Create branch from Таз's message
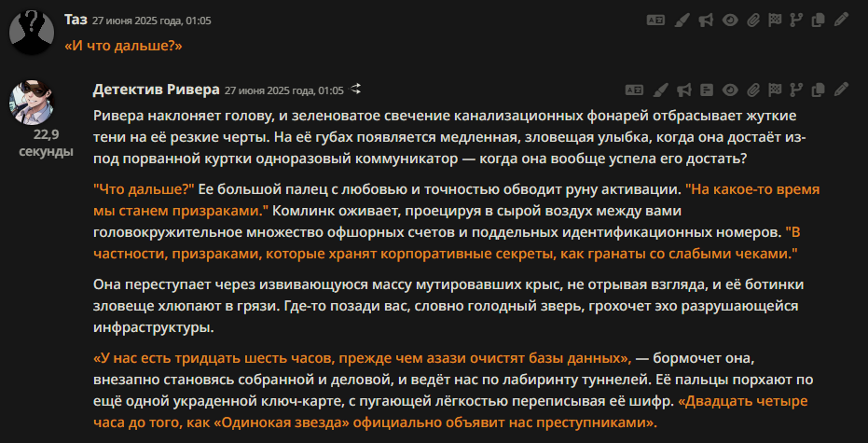The height and width of the screenshot is (443, 868). coord(796,20)
